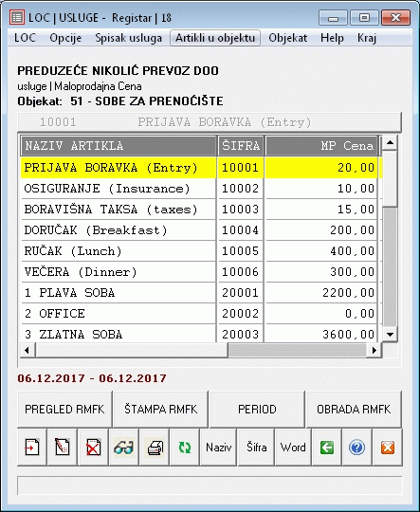Open the Opcije menu

coord(65,38)
